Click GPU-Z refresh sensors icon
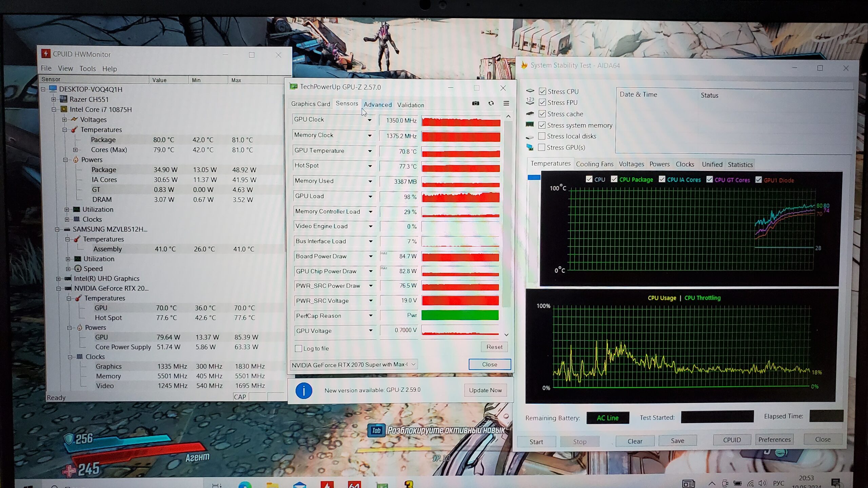 pyautogui.click(x=491, y=103)
